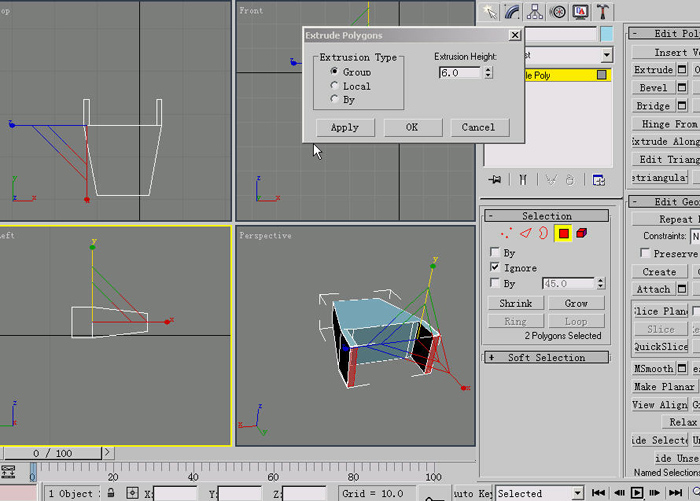Open Bridge settings box icon
This screenshot has height=501, width=700.
pos(682,106)
